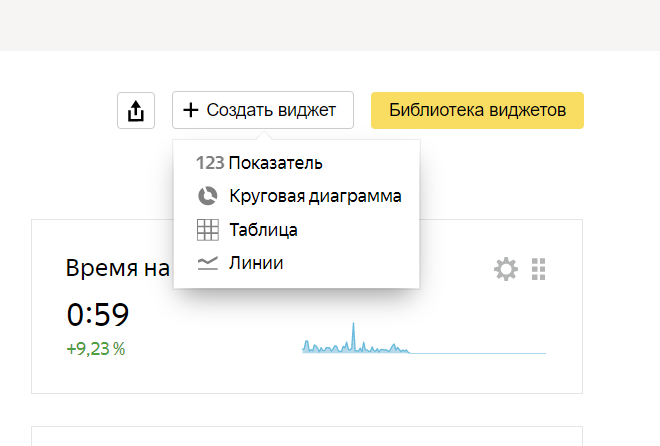Viewport: 660px width, 446px height.
Task: Click the +9,23 % change value
Action: [x=96, y=349]
